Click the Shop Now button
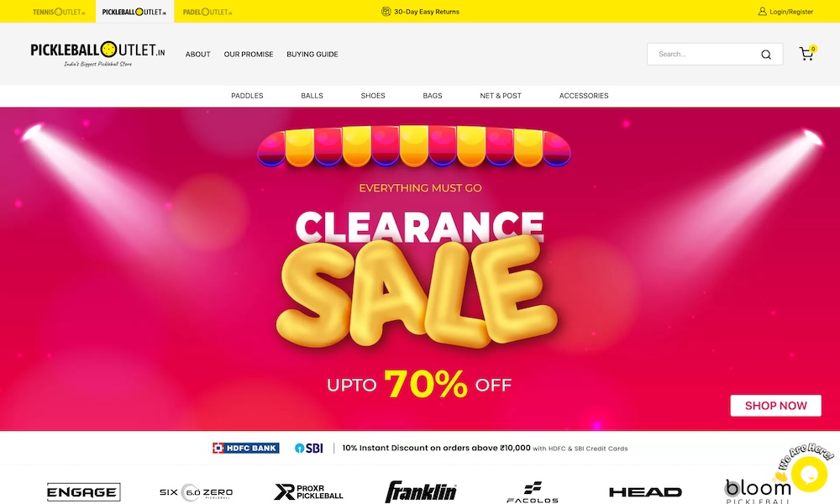This screenshot has width=840, height=504. 775,406
